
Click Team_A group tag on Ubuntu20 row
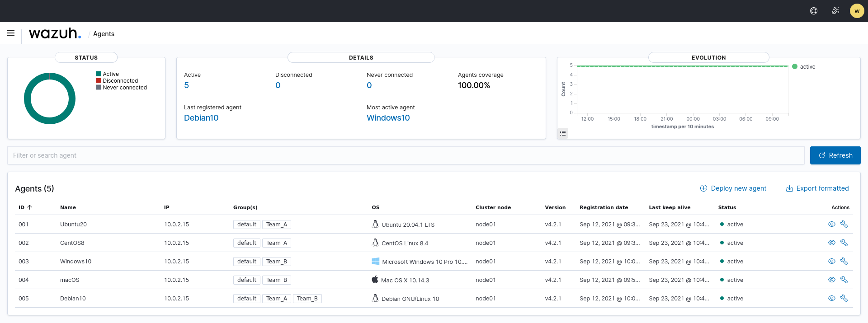[x=277, y=224]
